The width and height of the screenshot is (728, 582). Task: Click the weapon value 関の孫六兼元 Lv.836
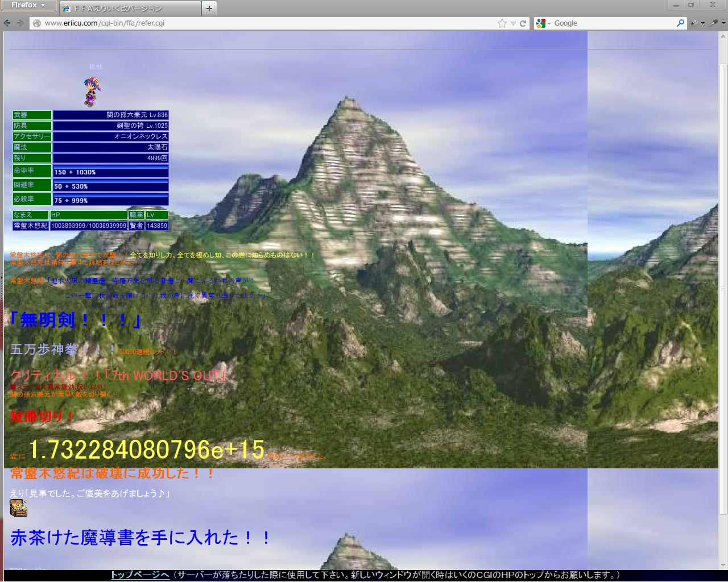click(111, 115)
